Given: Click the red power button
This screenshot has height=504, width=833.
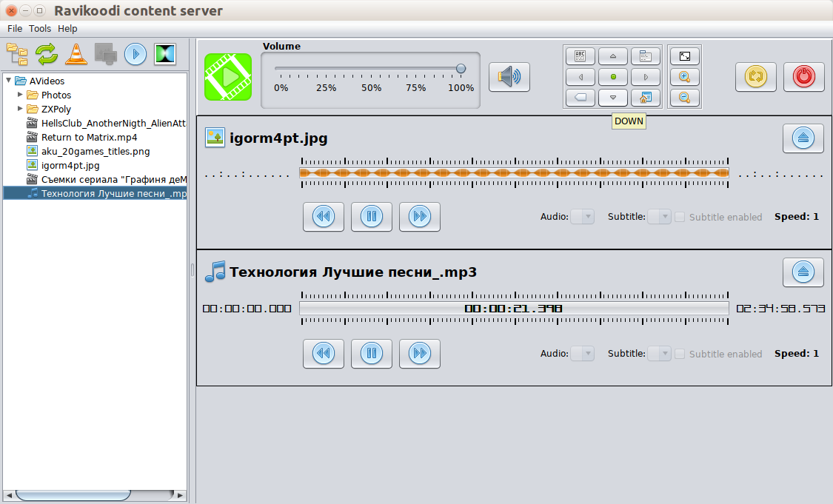Looking at the screenshot, I should (804, 77).
